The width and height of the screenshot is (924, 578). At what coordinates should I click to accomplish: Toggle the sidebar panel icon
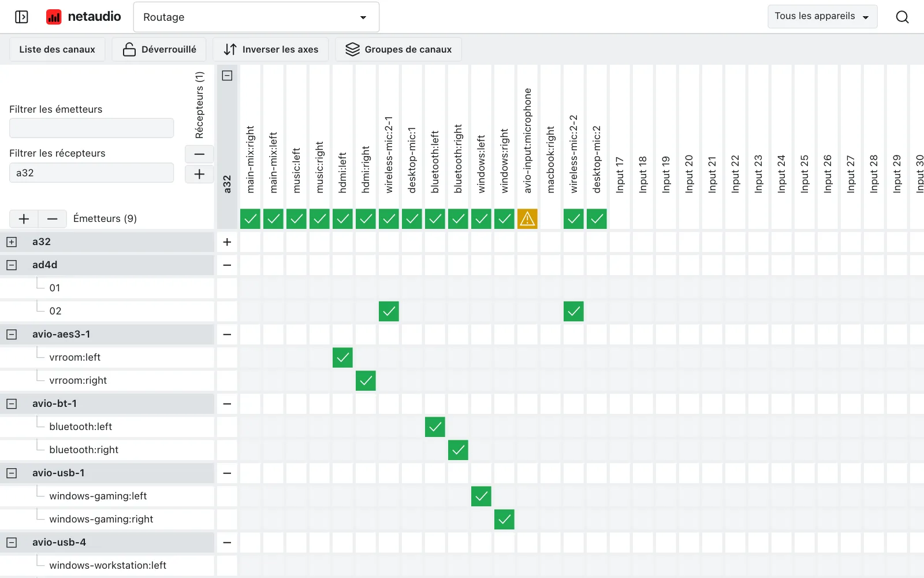pos(21,17)
